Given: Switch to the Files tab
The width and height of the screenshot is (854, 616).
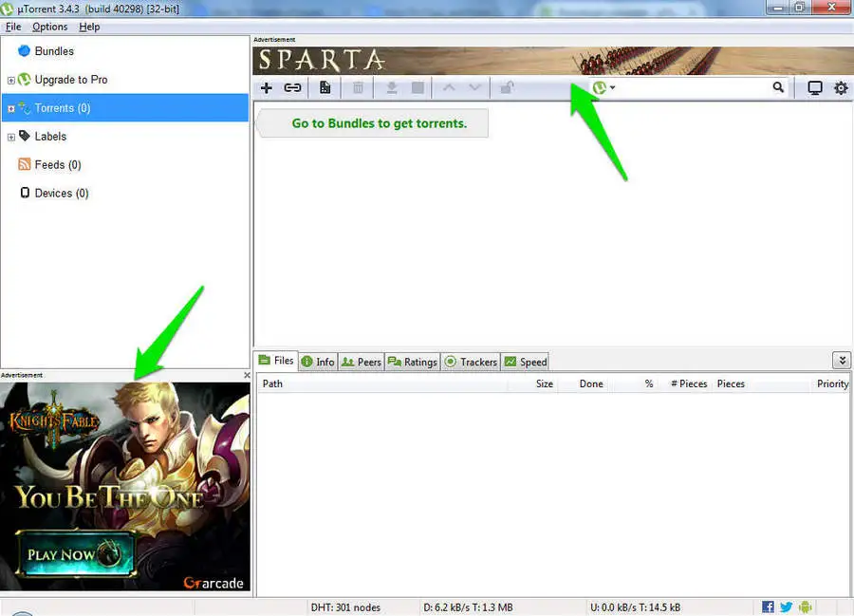Looking at the screenshot, I should [276, 361].
